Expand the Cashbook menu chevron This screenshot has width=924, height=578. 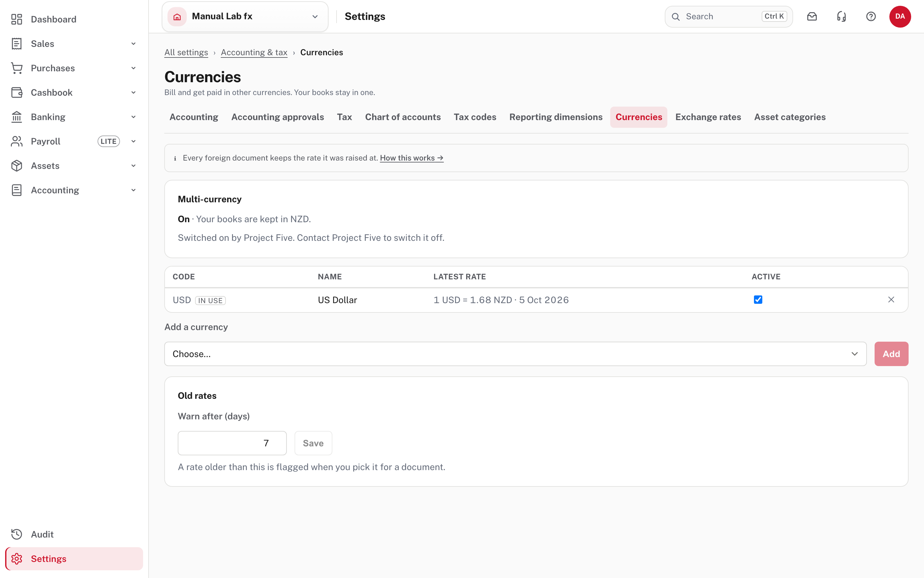(133, 92)
